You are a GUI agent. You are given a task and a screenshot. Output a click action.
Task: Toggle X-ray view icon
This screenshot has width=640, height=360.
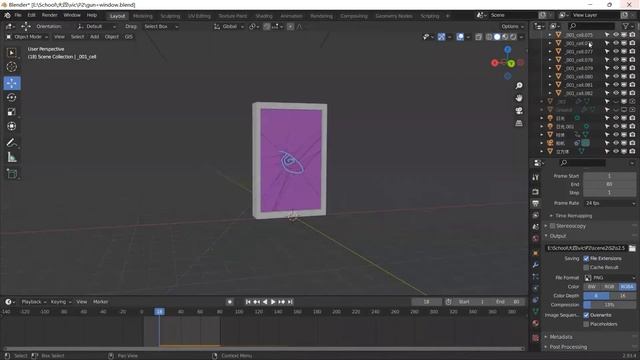pyautogui.click(x=478, y=37)
